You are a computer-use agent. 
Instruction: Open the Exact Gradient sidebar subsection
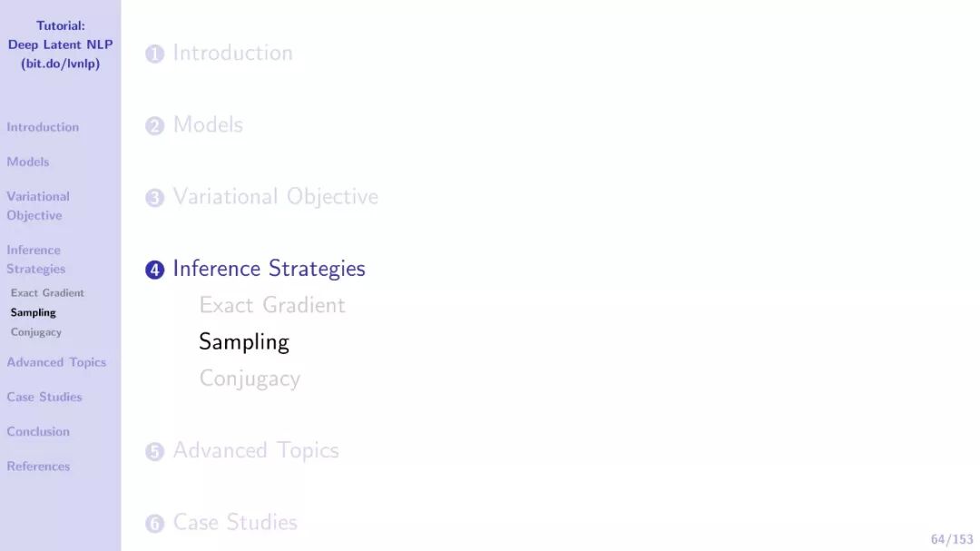pyautogui.click(x=47, y=293)
